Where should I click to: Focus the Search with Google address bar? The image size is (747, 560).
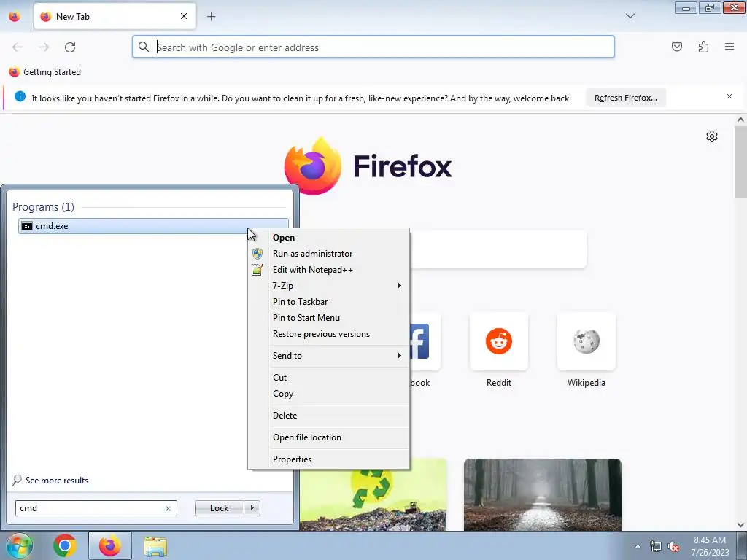373,47
